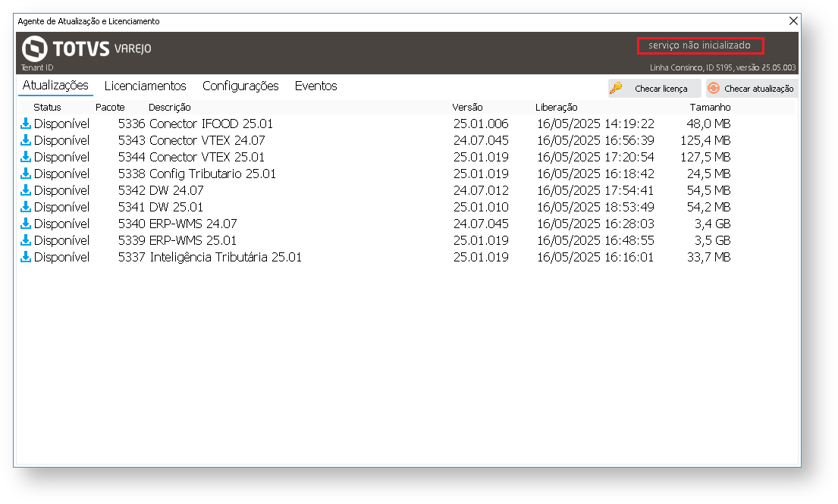Go to the Eventos tab

(315, 86)
